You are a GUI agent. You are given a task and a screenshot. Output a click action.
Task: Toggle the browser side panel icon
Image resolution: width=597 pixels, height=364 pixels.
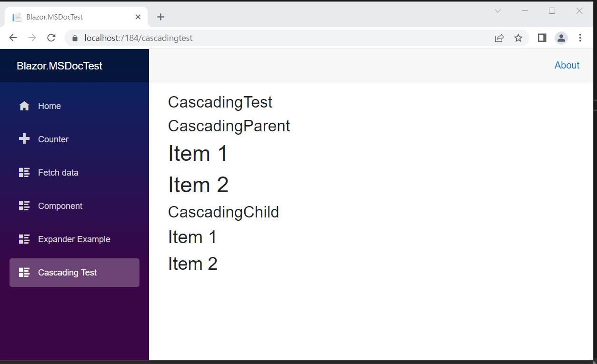pos(542,38)
